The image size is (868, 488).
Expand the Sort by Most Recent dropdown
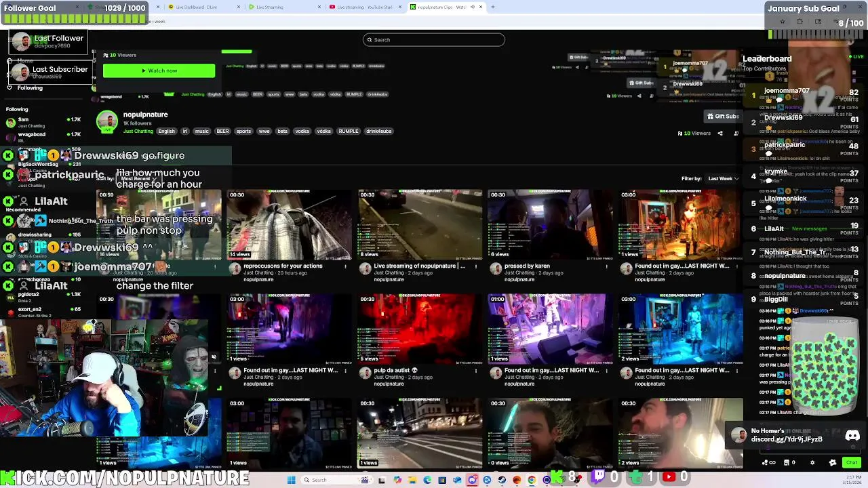click(x=139, y=179)
